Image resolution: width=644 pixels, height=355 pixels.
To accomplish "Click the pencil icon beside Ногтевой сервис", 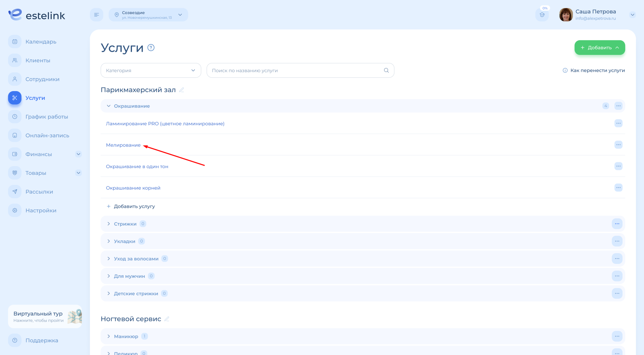I will [x=167, y=319].
